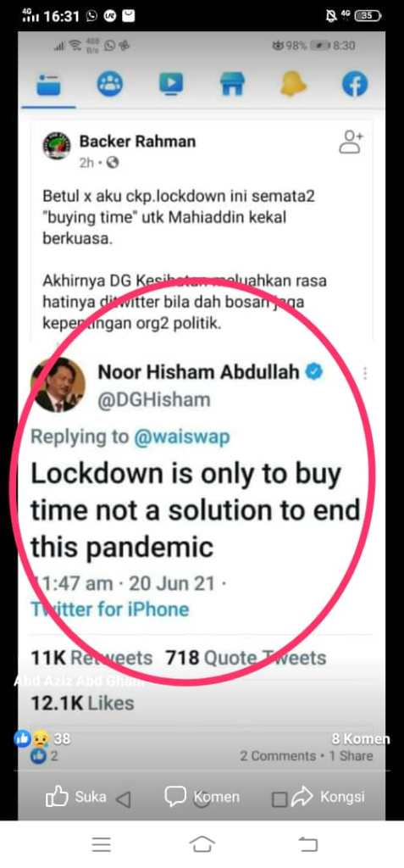Open the Marketplace store icon
This screenshot has width=404, height=868.
tap(232, 85)
